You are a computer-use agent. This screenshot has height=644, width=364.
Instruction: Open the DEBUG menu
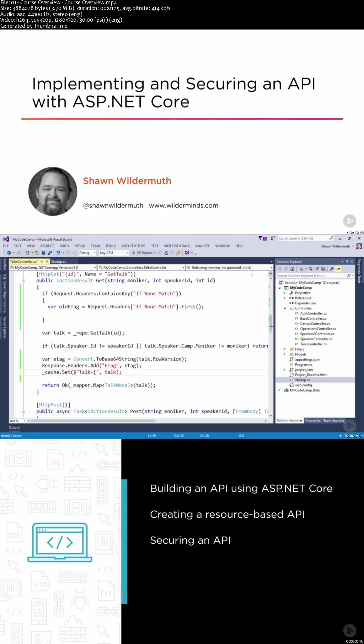(80, 246)
